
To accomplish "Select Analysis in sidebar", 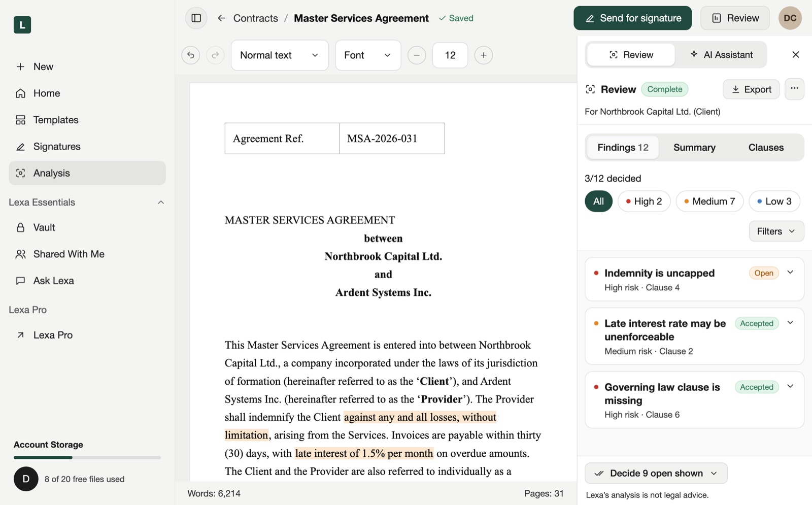I will coord(87,173).
